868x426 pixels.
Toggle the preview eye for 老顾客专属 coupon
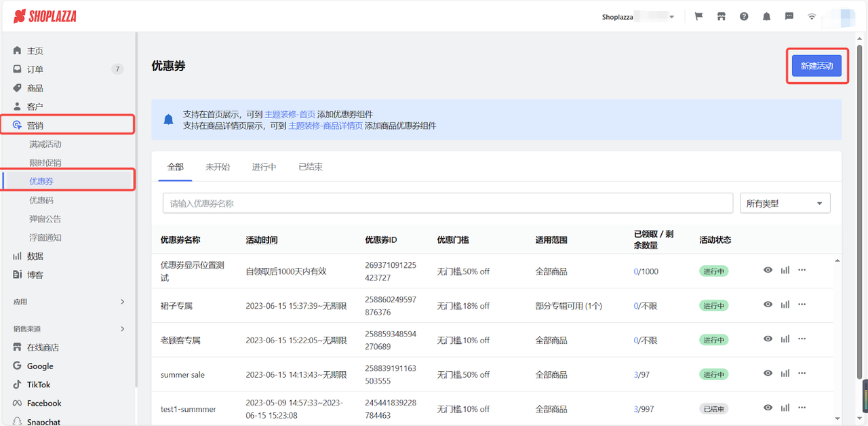coord(768,338)
